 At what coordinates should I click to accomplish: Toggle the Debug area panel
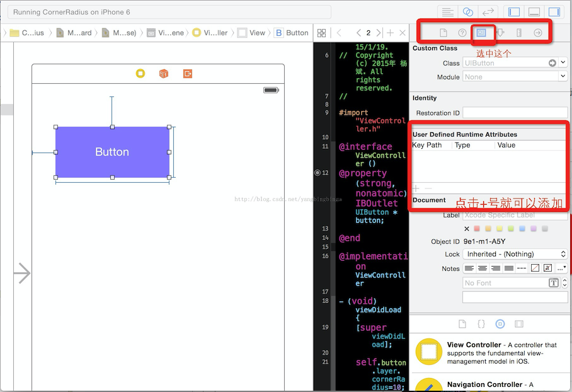tap(534, 12)
